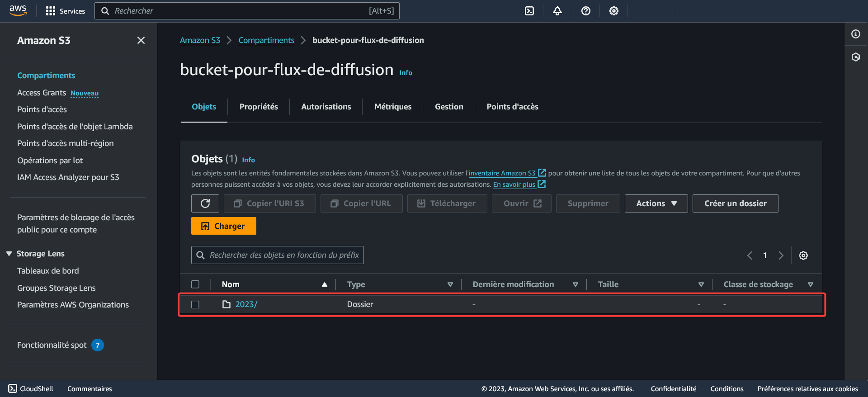Viewport: 868px width, 397px height.
Task: Close the Amazon S3 side panel
Action: pyautogui.click(x=141, y=40)
